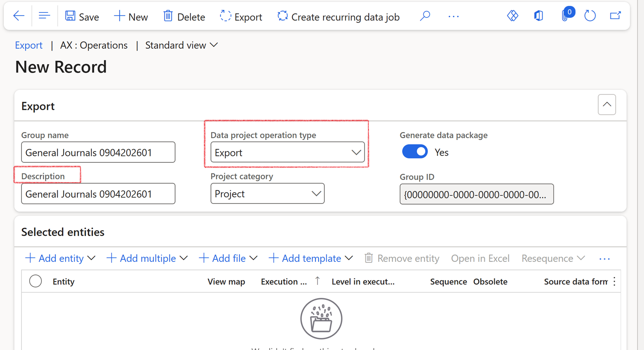Click the Group name input field
Image resolution: width=644 pixels, height=350 pixels.
(98, 152)
